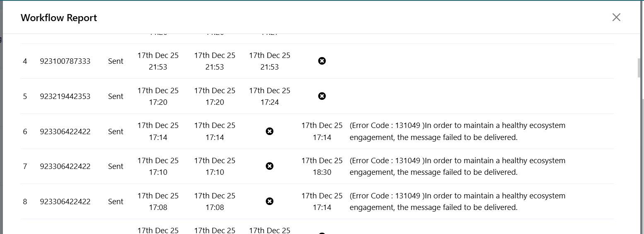
Task: Click the Sent status in row 7
Action: (116, 166)
